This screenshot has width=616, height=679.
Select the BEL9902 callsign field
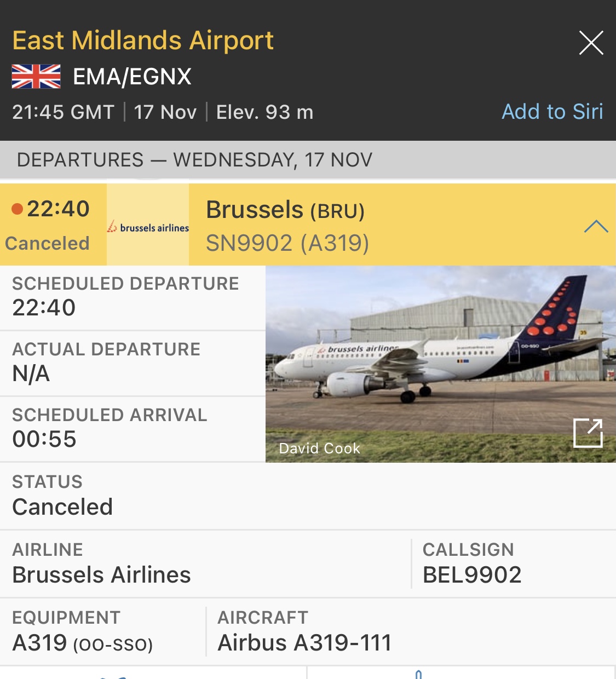click(x=472, y=564)
